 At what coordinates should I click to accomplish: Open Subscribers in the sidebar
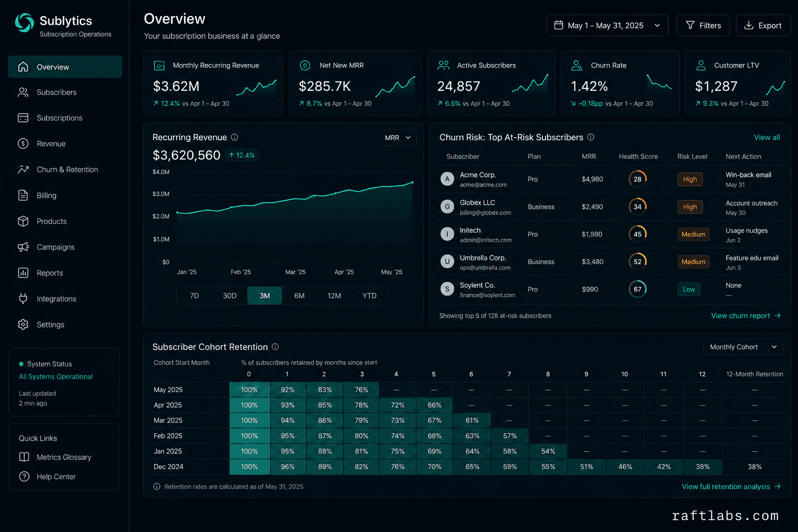coord(65,92)
